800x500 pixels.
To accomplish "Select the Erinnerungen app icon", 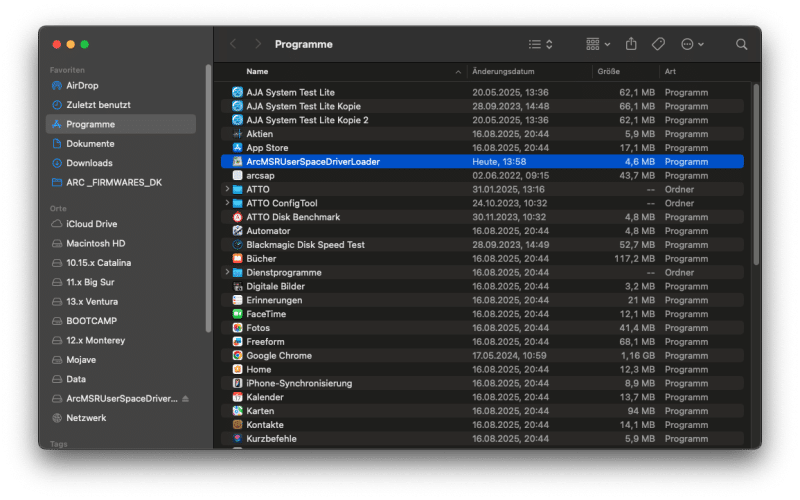I will point(237,300).
